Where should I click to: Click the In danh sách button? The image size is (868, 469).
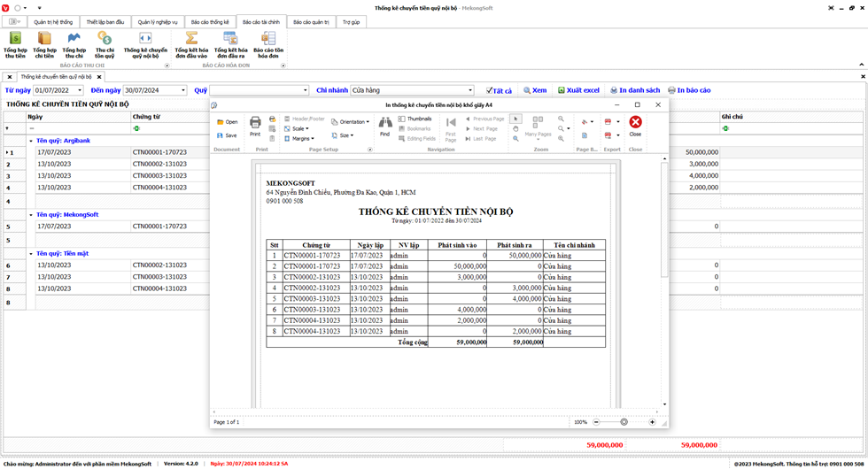point(634,90)
